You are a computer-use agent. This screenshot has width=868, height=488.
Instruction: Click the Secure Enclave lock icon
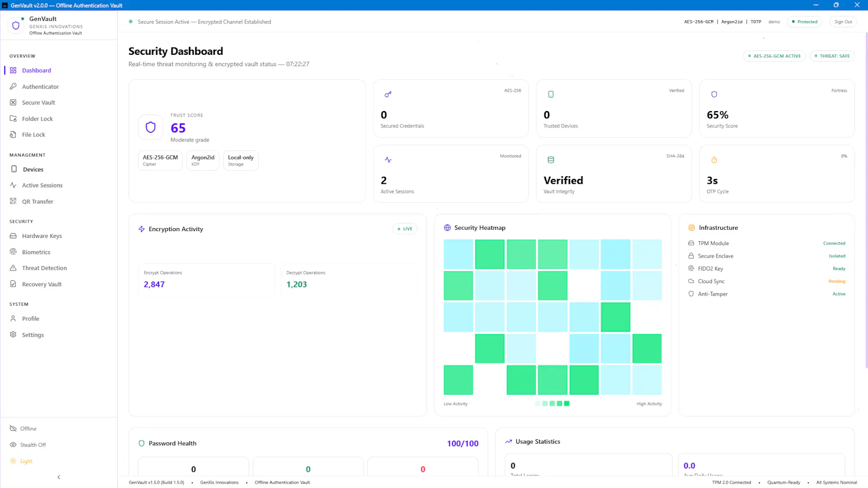691,256
